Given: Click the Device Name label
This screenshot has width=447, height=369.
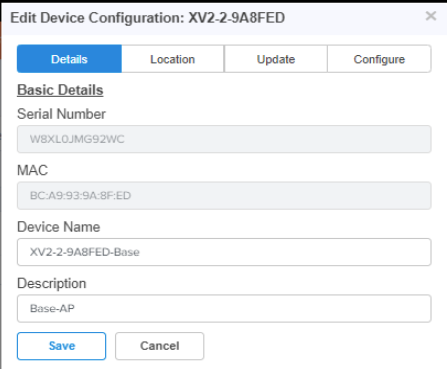Looking at the screenshot, I should 59,227.
